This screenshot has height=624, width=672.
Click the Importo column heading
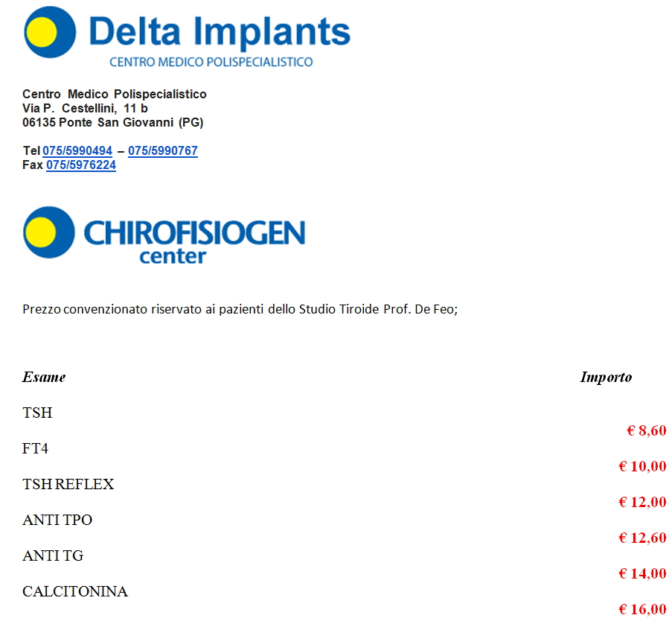pos(606,378)
